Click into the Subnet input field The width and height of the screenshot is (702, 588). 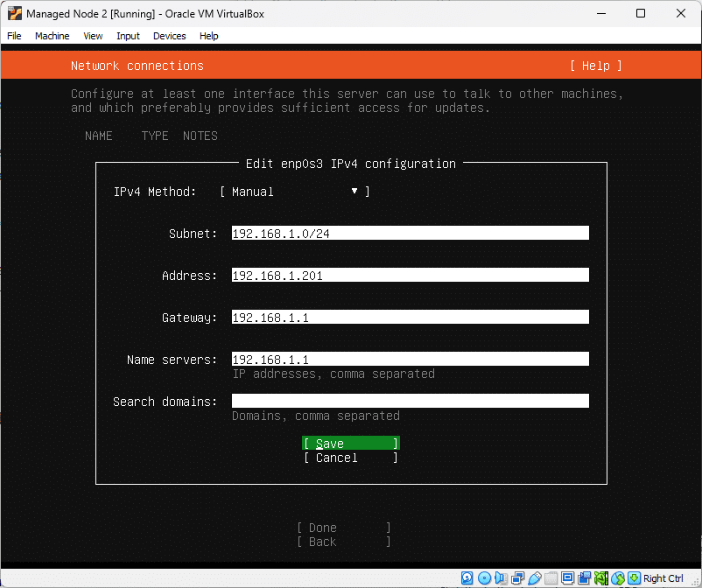click(410, 234)
